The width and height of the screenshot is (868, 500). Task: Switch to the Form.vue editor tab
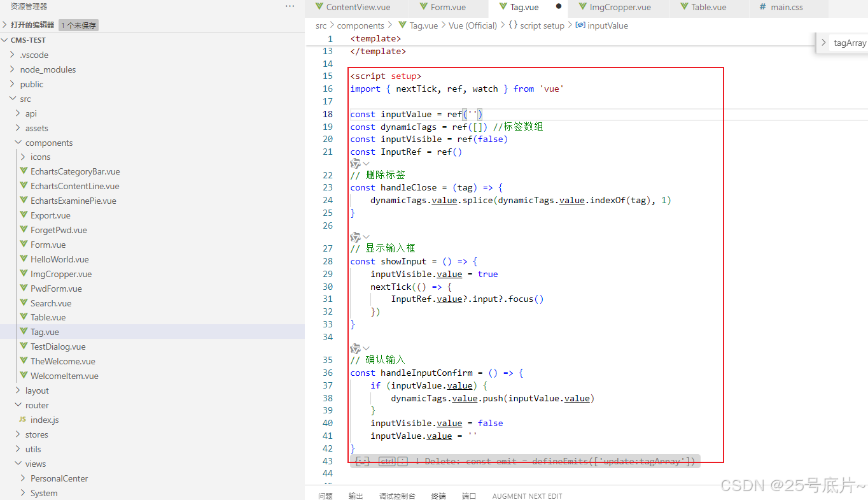(448, 8)
